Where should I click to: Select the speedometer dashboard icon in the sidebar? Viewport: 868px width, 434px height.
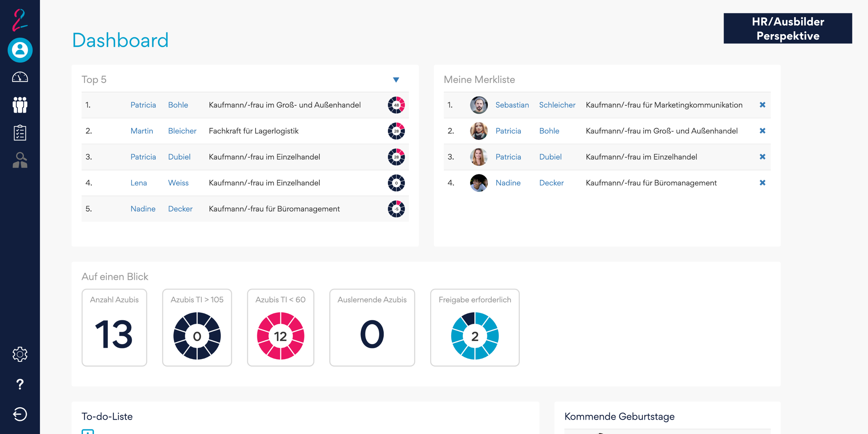tap(20, 77)
